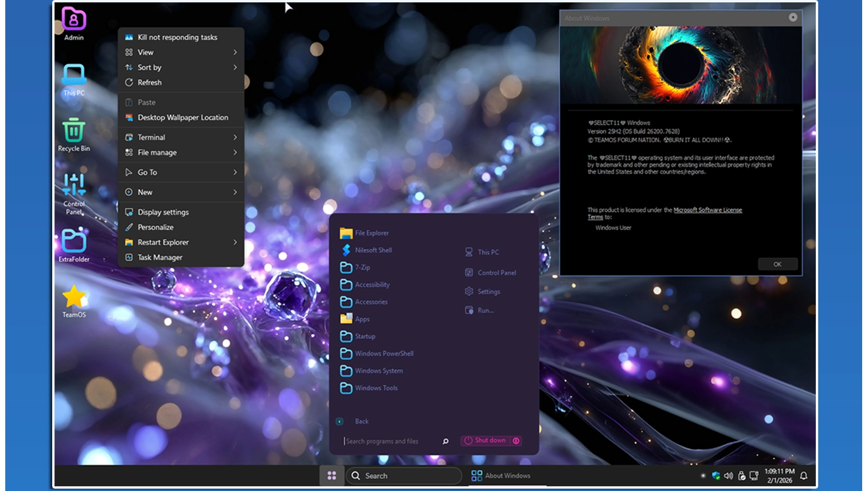Open Control Panel desktop shortcut
This screenshot has width=868, height=491.
pos(74,187)
